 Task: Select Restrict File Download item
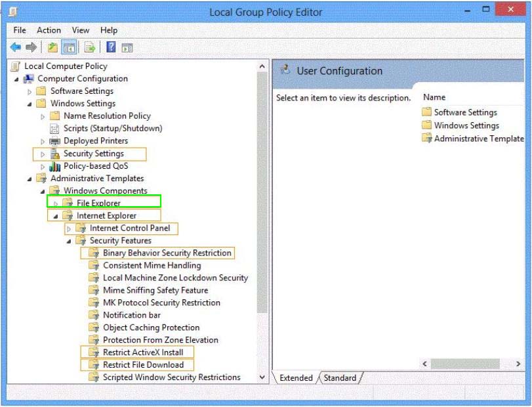click(x=143, y=365)
